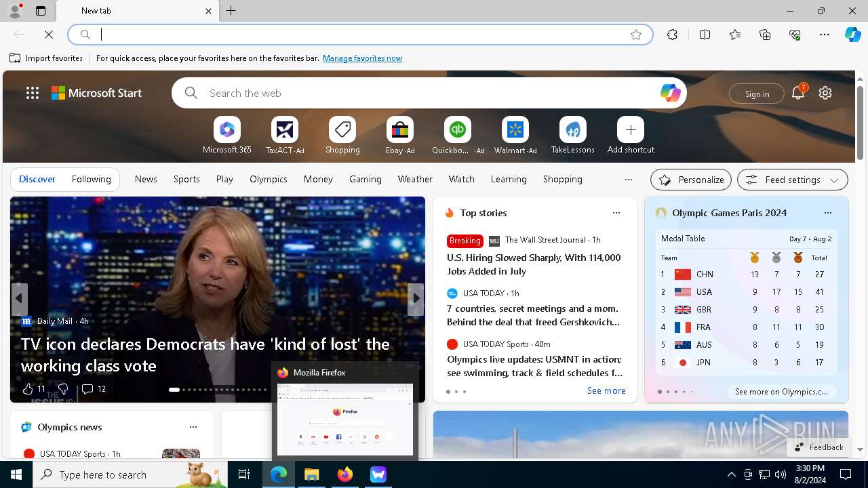Open Collections icon in toolbar
868x488 pixels.
[765, 35]
